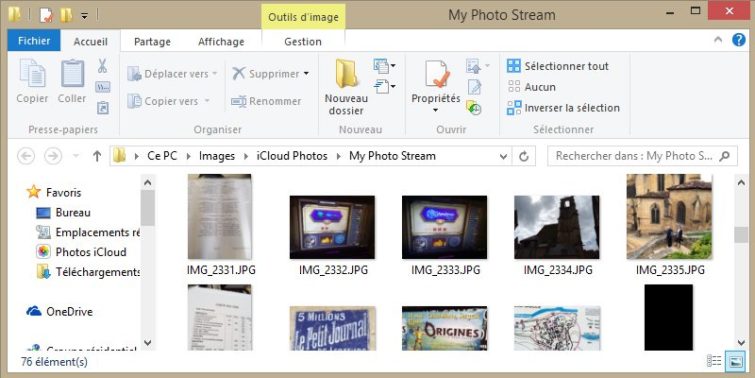Open the Nouvel élément dropdown in Nouveau group

[384, 65]
